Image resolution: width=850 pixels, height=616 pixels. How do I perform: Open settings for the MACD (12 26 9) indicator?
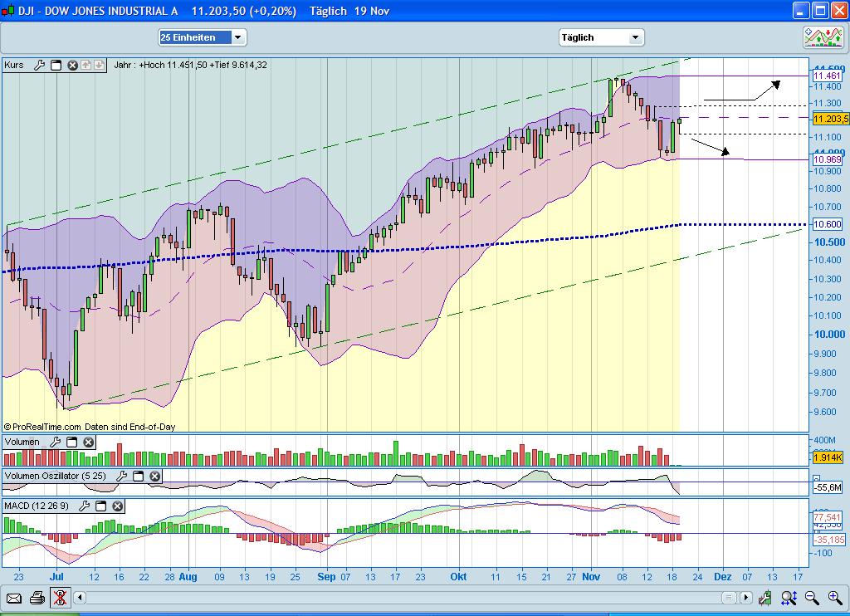[85, 506]
